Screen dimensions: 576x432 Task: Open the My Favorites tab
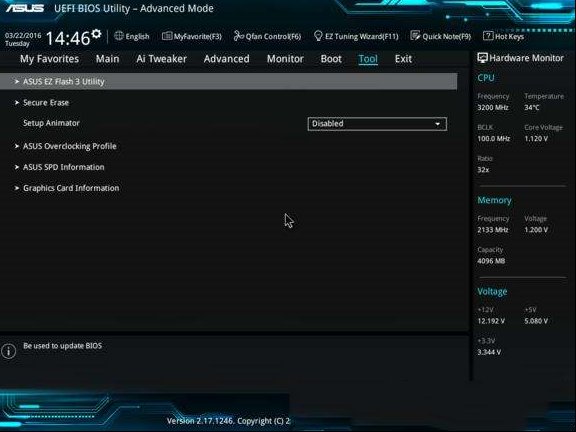[49, 59]
